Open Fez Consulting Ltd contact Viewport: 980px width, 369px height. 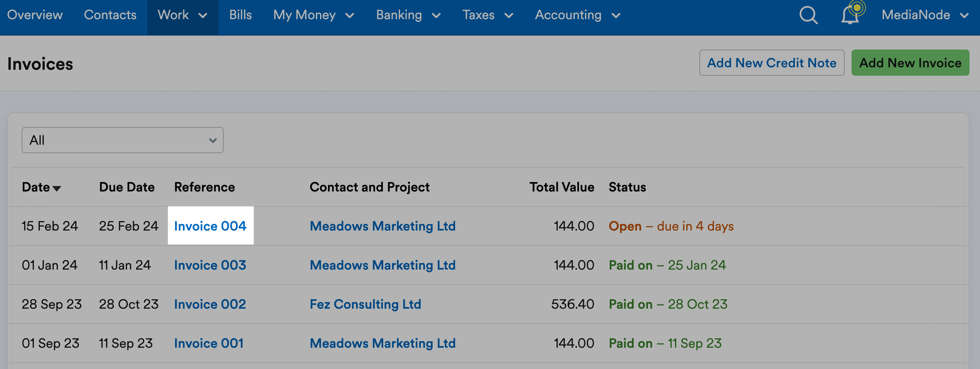[365, 304]
